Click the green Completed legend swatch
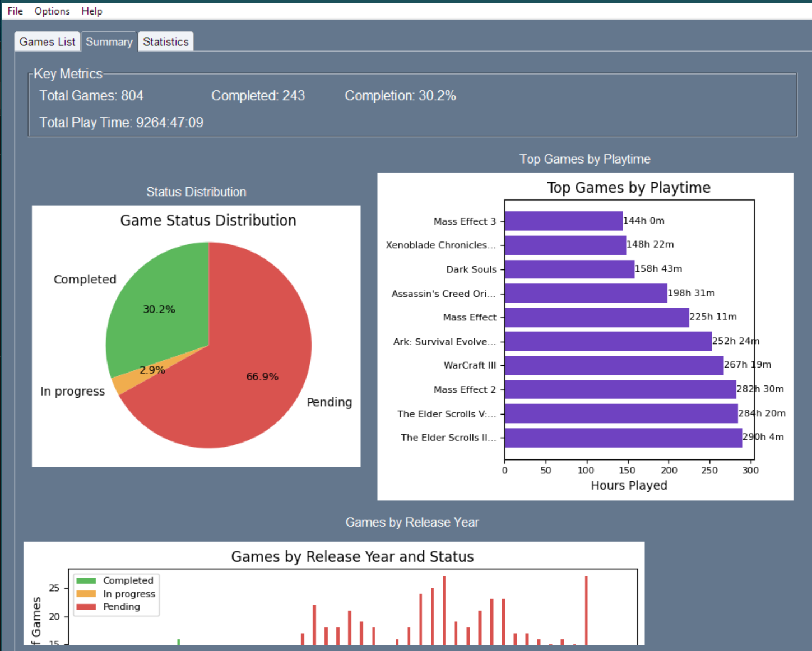 86,580
